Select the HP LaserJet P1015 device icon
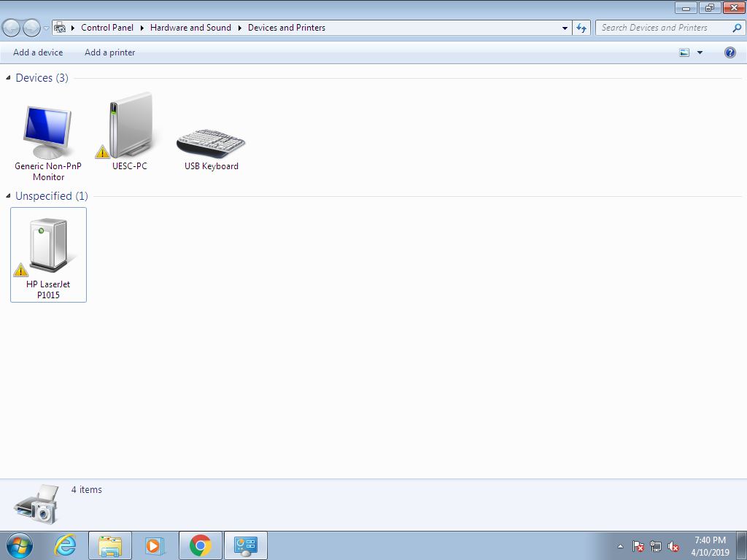Image resolution: width=747 pixels, height=560 pixels. point(48,245)
